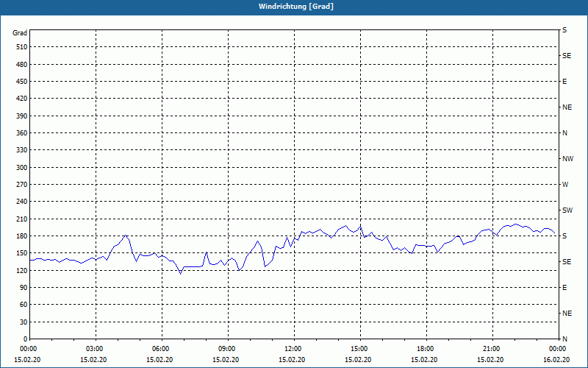The image size is (588, 368).
Task: Click the 240 degree axis label
Action: tap(22, 201)
